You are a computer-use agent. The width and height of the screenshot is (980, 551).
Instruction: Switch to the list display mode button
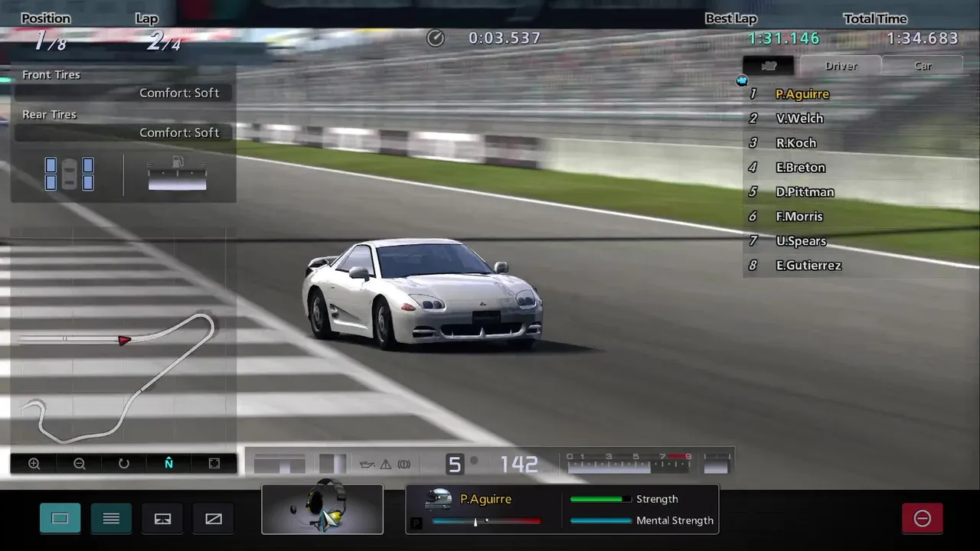111,518
